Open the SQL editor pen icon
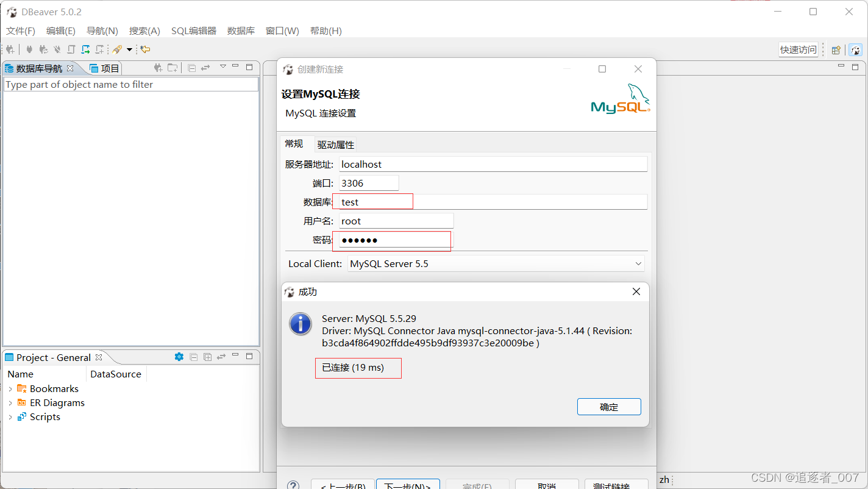 tap(117, 49)
